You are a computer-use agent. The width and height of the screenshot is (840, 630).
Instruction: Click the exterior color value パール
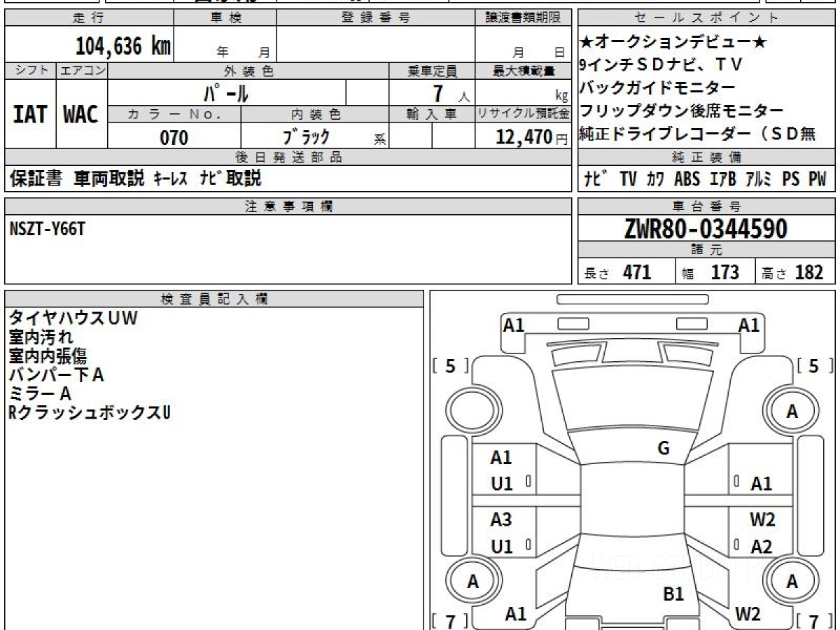pos(226,93)
